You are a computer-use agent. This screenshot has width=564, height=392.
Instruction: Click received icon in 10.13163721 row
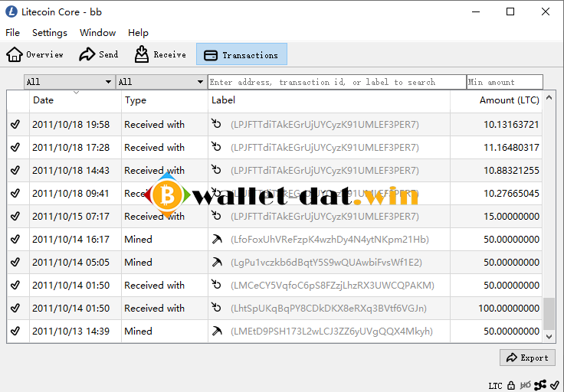[216, 123]
